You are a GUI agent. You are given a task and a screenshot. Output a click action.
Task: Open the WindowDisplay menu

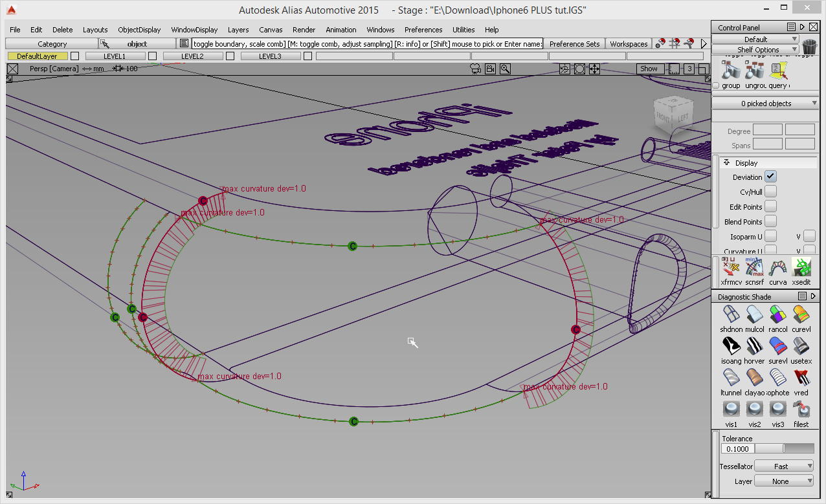194,30
